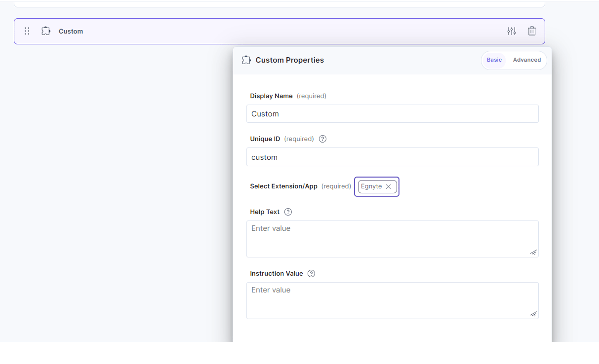Click the Instruction Value resize grip
Image resolution: width=599 pixels, height=364 pixels.
[533, 314]
